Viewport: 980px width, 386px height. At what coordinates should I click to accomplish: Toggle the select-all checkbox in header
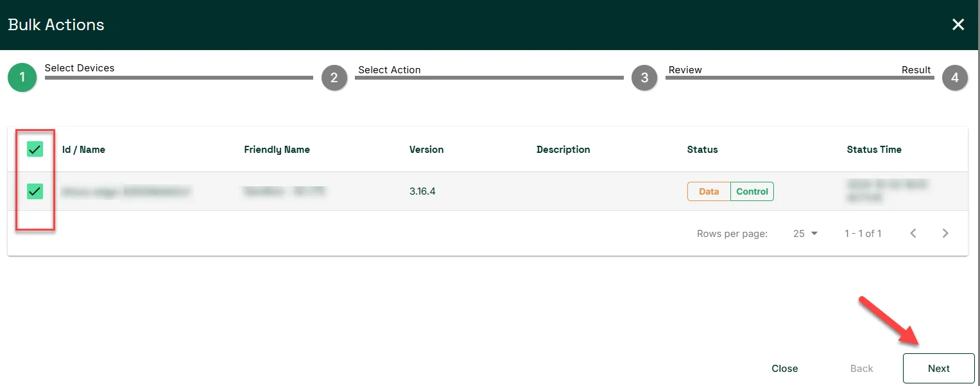click(x=35, y=150)
